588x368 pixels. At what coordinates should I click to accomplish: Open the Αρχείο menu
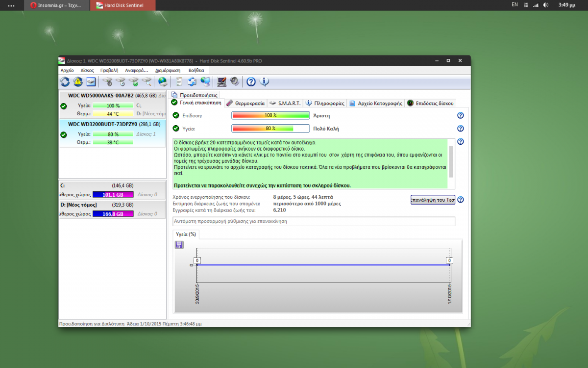coord(67,71)
